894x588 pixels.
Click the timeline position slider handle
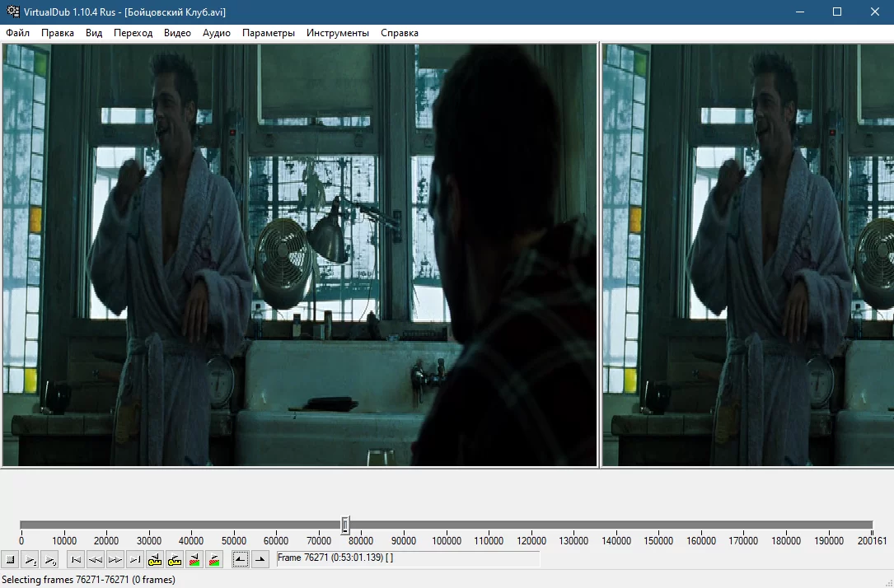[x=345, y=525]
